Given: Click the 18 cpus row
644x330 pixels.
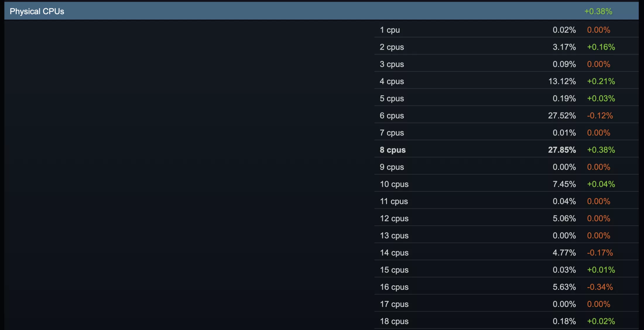Looking at the screenshot, I should coord(506,321).
